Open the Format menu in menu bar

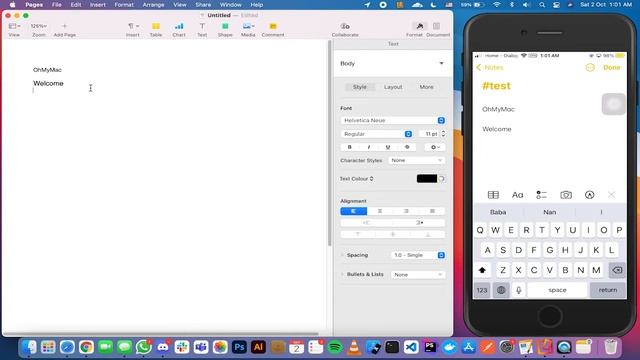124,5
